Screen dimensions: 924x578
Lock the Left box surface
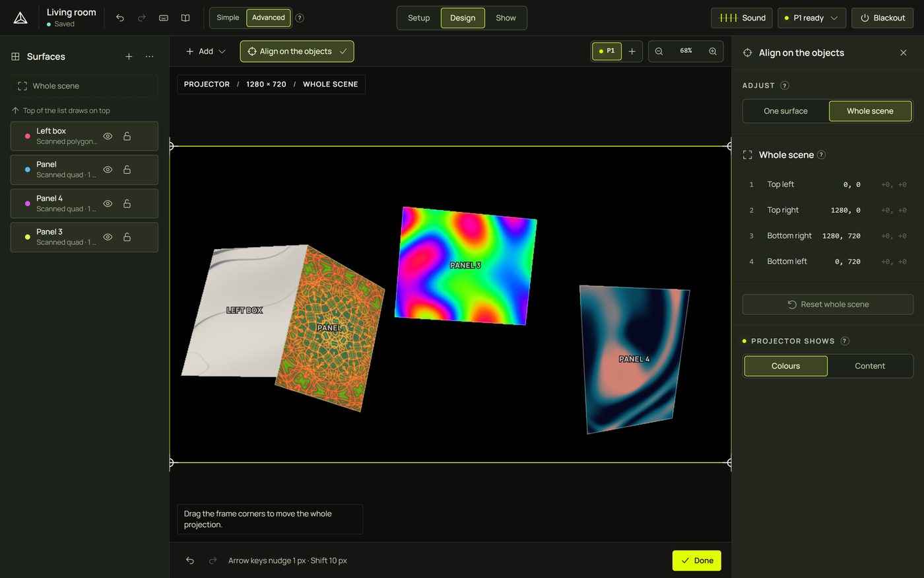point(127,136)
